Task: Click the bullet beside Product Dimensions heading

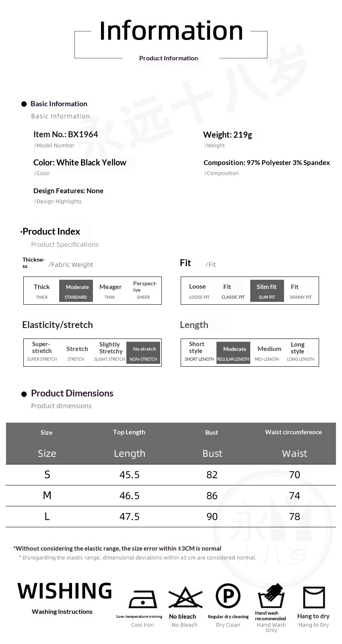Action: (24, 394)
